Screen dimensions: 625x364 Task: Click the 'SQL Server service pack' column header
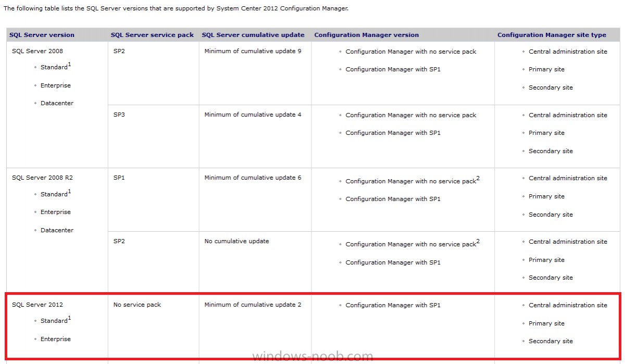click(x=152, y=35)
